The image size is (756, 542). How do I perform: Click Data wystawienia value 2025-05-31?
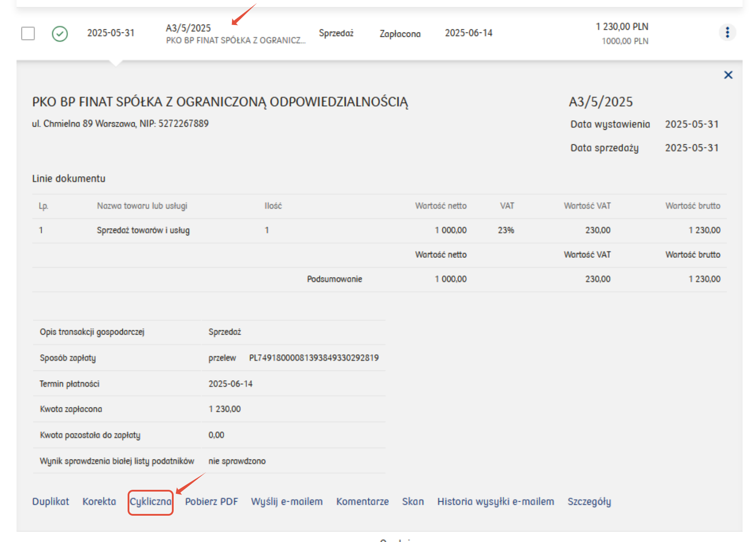click(x=692, y=124)
